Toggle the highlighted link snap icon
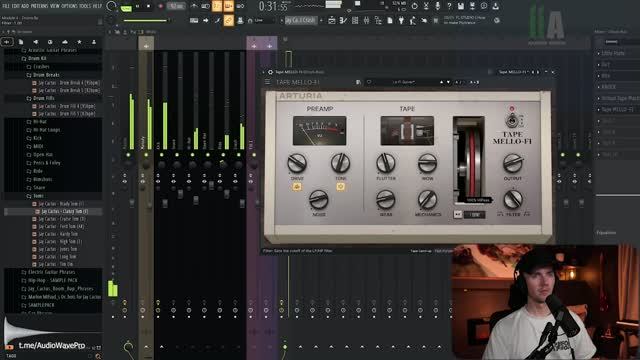 229,20
